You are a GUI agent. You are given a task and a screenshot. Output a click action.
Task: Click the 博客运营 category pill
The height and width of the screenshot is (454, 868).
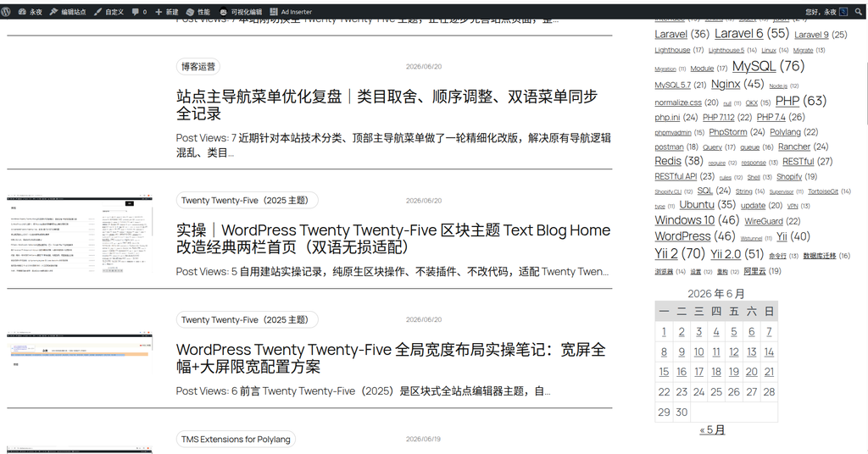(x=198, y=66)
